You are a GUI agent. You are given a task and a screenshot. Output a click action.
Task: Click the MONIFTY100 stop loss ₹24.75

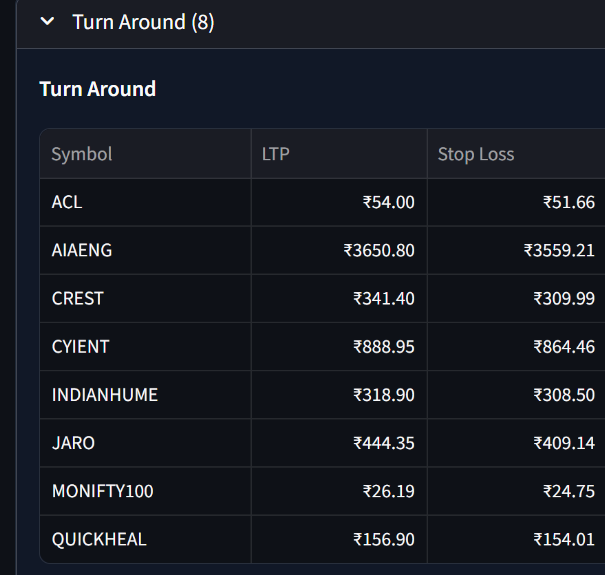click(569, 491)
